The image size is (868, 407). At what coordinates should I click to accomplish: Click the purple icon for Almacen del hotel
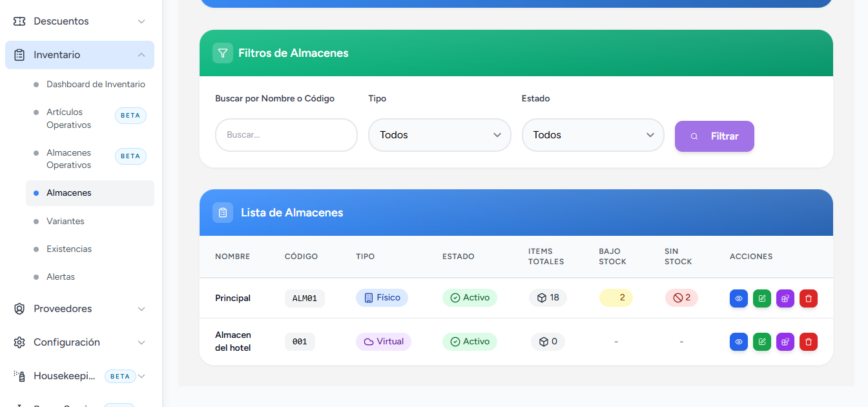(x=785, y=342)
